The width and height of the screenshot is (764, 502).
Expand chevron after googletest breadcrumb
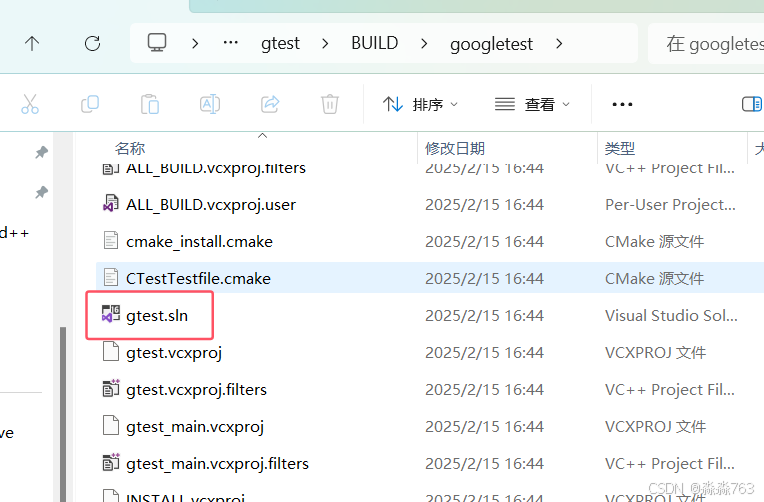point(559,44)
